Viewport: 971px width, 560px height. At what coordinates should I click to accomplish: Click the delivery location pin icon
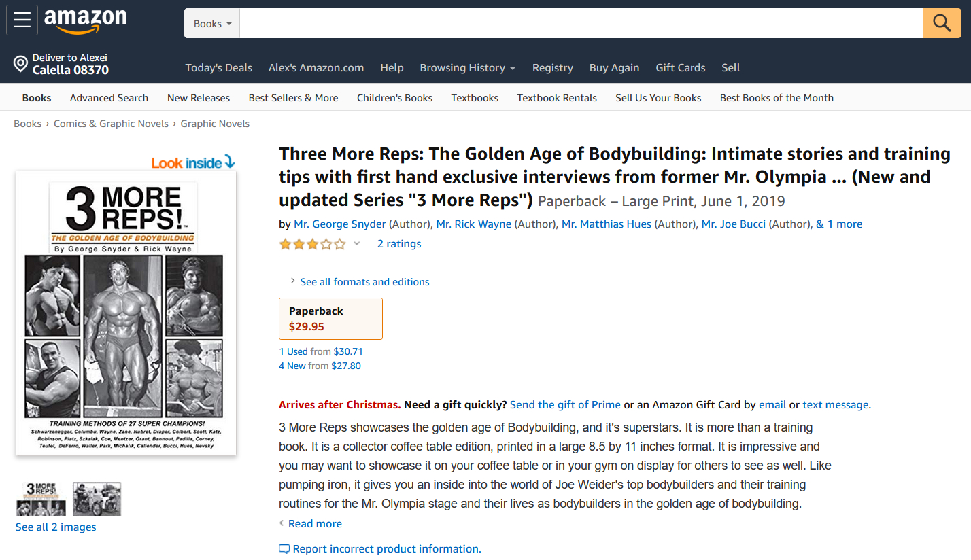[x=21, y=65]
